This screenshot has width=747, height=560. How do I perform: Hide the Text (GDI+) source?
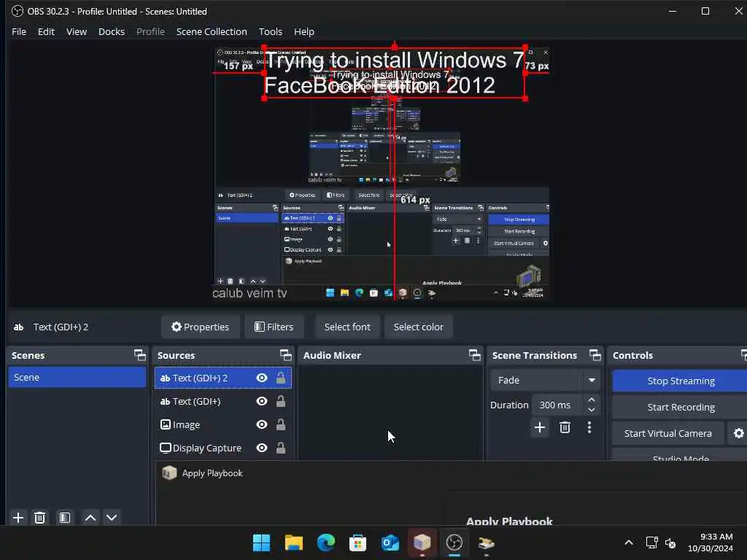coord(262,402)
